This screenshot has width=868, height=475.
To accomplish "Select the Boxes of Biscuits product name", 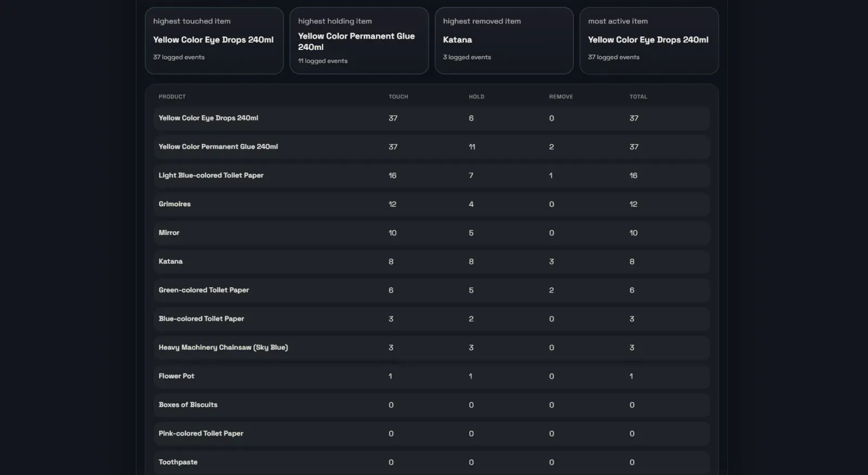I will pos(188,404).
